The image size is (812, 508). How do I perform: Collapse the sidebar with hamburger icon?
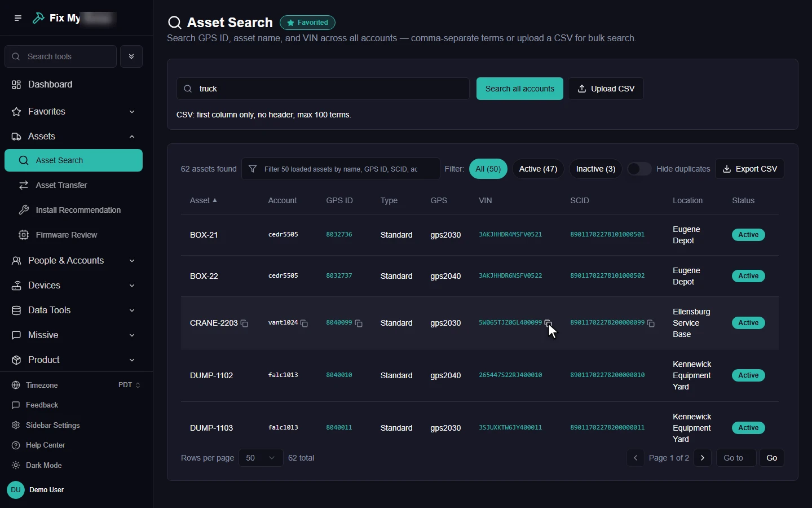18,18
